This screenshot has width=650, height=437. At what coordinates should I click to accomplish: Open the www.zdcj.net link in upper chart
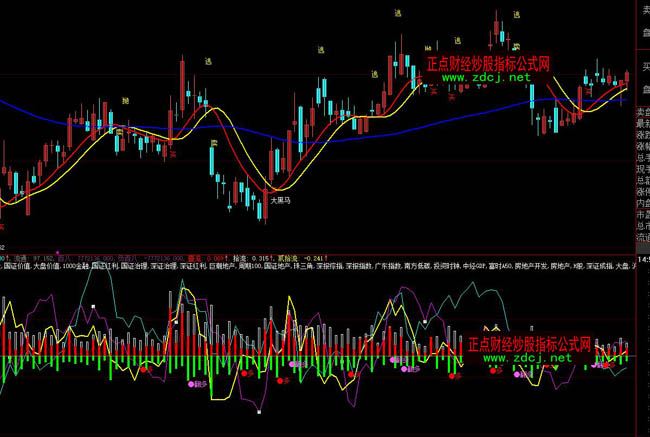(x=487, y=77)
